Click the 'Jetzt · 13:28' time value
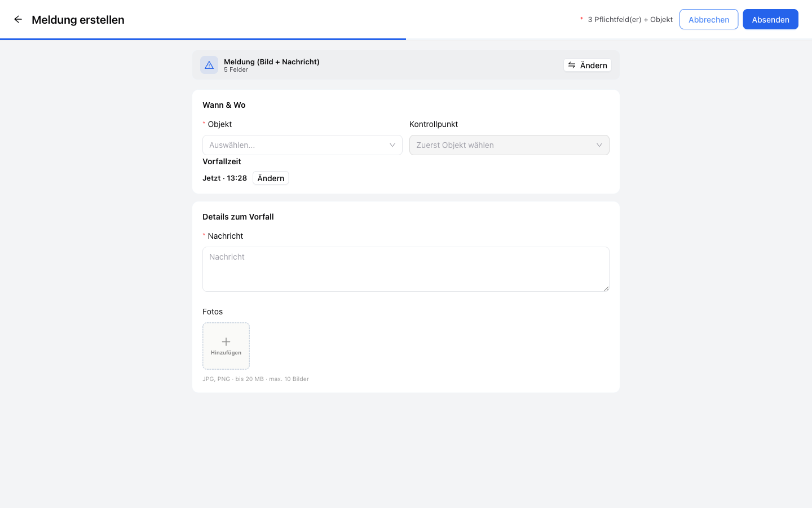The width and height of the screenshot is (812, 508). (x=224, y=178)
